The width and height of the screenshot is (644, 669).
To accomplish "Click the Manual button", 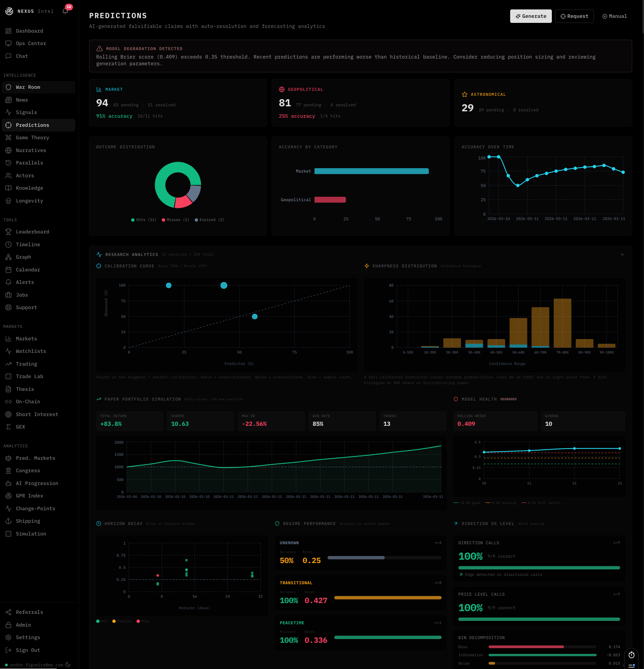I will [615, 16].
